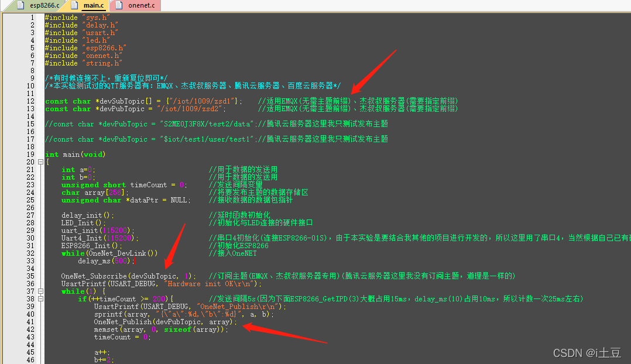Click the ESP8266_Init(); call
Viewport: 631px width, 364px height.
click(x=92, y=246)
